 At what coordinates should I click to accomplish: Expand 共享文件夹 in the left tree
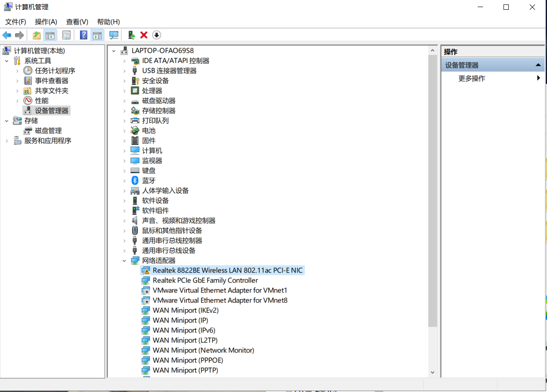coord(17,91)
